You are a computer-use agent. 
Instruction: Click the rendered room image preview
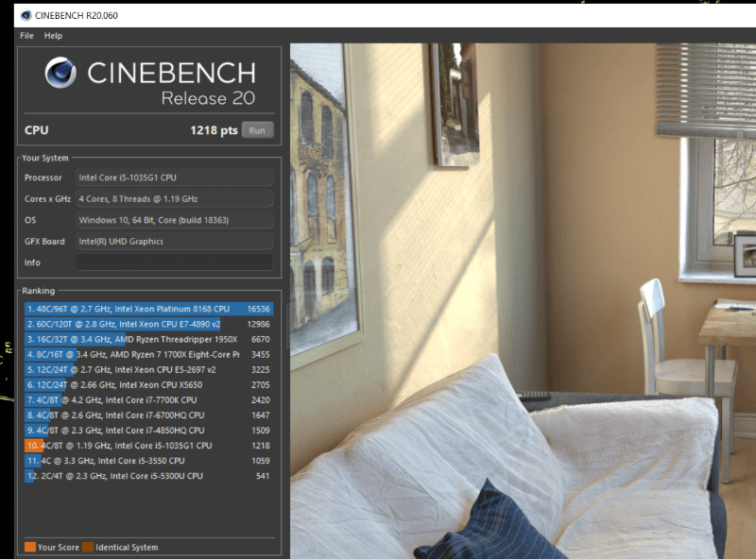click(522, 300)
